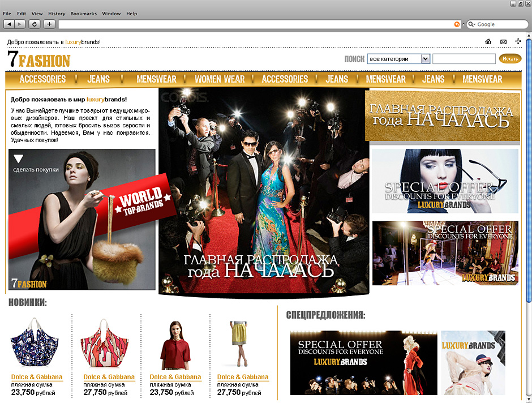Open the first JEANS navigation tab
The width and height of the screenshot is (532, 403).
98,79
